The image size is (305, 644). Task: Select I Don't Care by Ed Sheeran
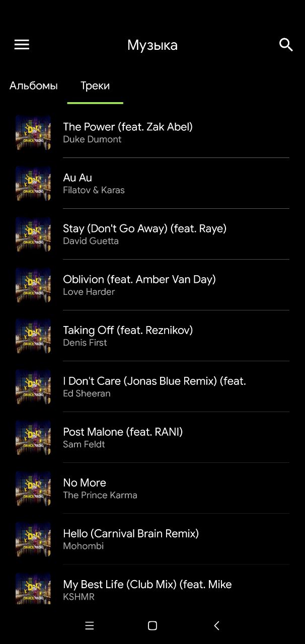point(152,386)
